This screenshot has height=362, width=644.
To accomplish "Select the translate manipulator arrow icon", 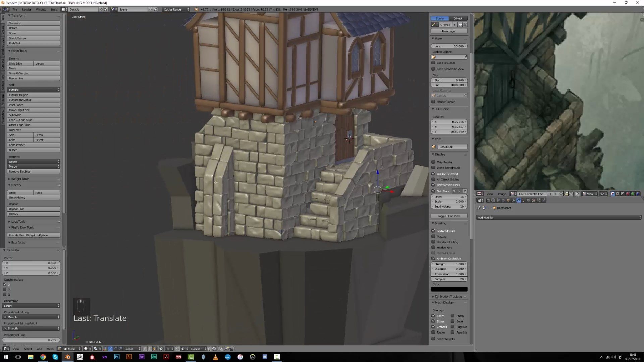I will 110,349.
